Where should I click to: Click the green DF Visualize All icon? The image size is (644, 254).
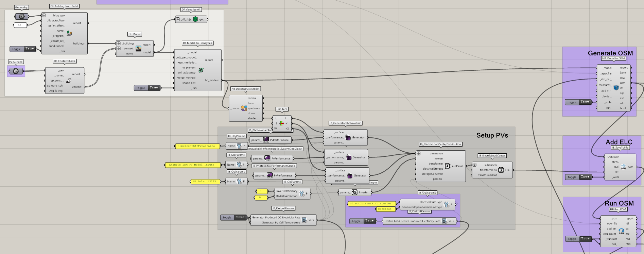click(x=195, y=19)
